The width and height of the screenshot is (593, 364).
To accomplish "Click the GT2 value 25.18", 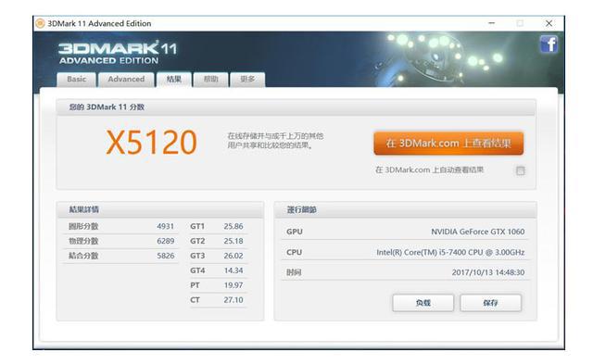I will coord(233,241).
